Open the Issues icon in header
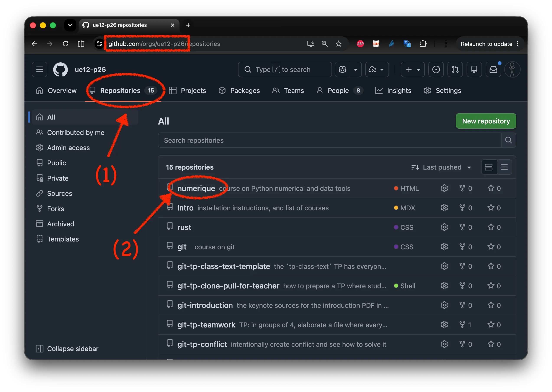552x392 pixels. pyautogui.click(x=436, y=70)
